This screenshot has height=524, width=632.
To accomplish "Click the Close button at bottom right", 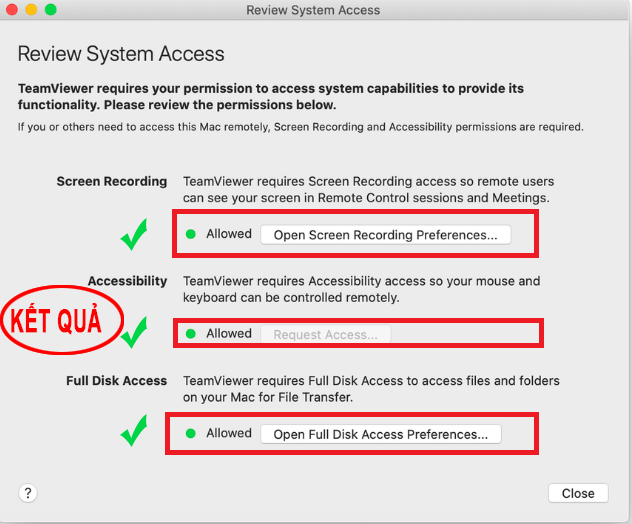I will tap(578, 493).
